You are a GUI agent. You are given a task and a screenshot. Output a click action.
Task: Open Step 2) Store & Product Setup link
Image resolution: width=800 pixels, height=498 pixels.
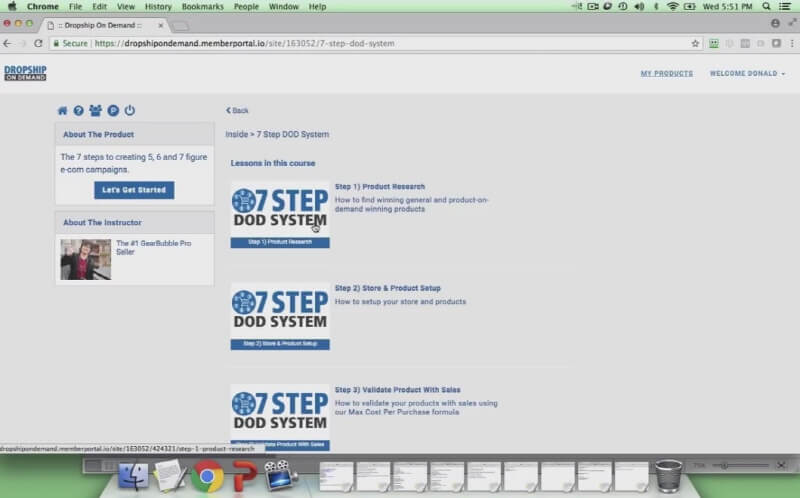click(387, 288)
